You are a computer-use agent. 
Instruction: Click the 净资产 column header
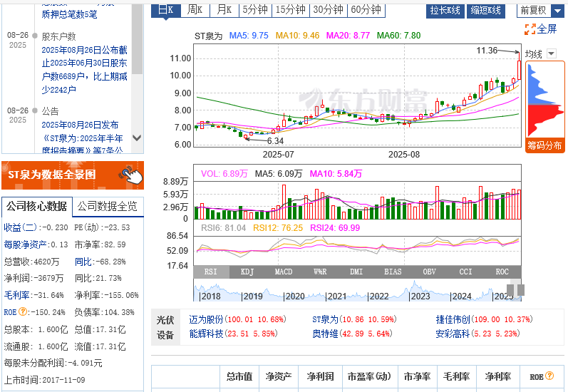pyautogui.click(x=279, y=377)
